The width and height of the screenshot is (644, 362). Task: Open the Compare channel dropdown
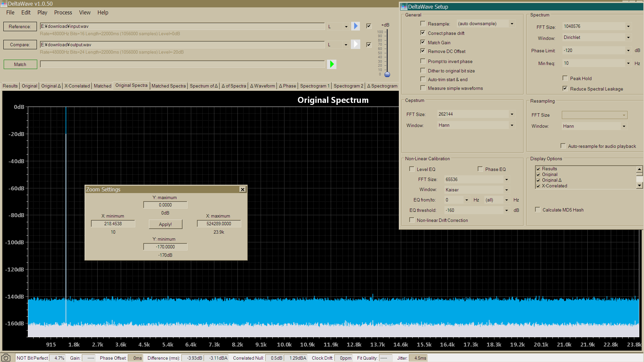(346, 45)
